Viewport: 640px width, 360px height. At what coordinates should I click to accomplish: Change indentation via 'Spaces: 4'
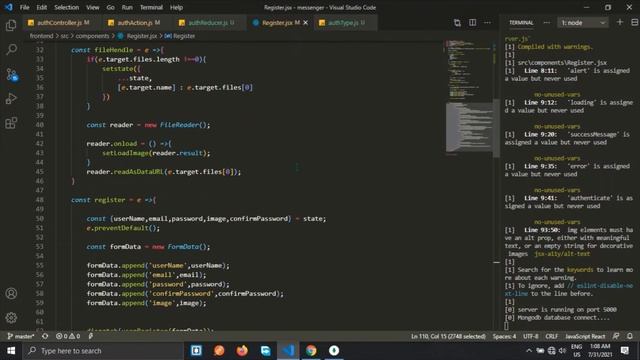[504, 336]
